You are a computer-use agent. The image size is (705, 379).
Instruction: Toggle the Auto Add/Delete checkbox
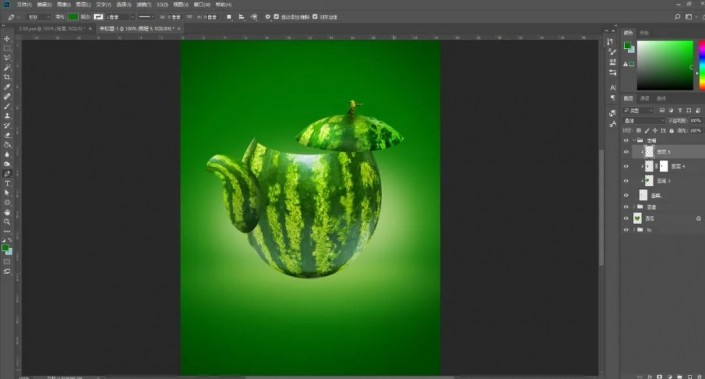(x=277, y=17)
